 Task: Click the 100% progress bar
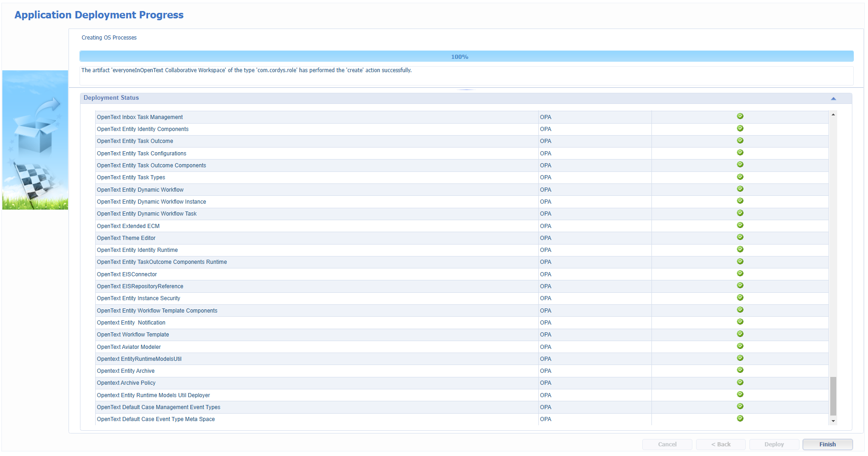[x=467, y=57]
